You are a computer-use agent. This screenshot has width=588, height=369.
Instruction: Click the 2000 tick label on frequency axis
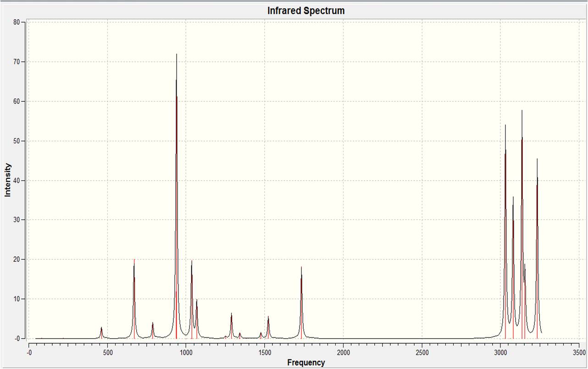tap(344, 352)
